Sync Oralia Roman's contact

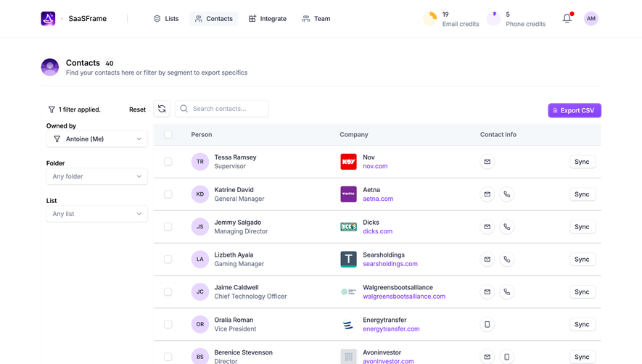tap(583, 324)
